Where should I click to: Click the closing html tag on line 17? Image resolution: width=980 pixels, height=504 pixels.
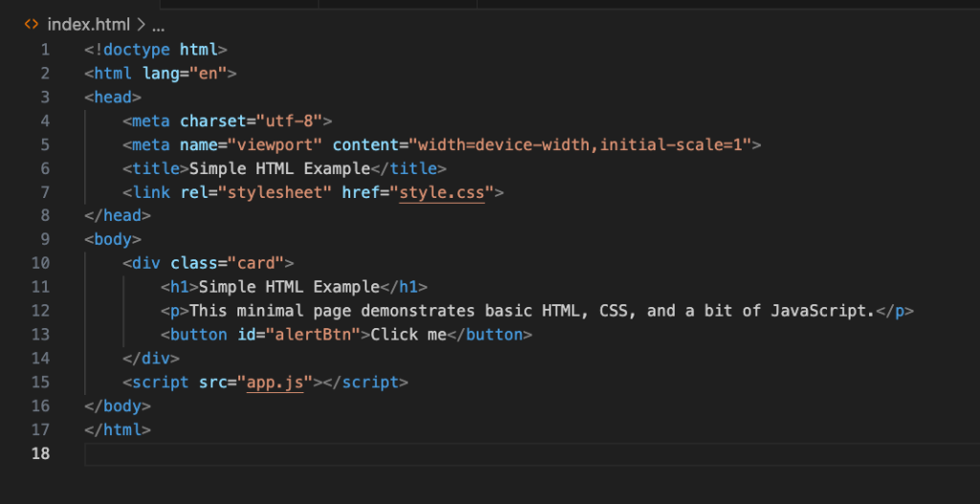click(117, 429)
